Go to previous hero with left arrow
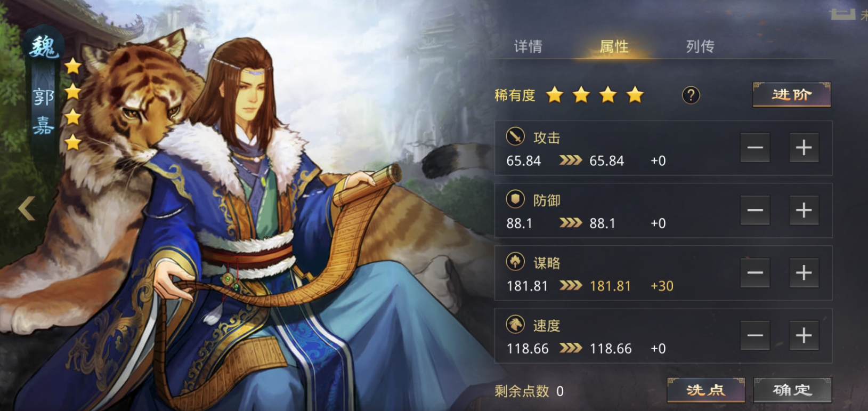 pyautogui.click(x=27, y=208)
